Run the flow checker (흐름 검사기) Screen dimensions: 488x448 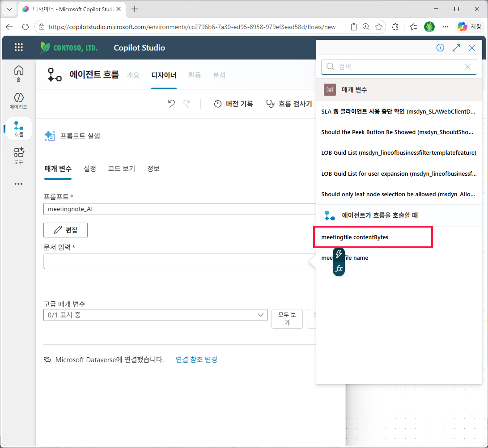pos(289,104)
